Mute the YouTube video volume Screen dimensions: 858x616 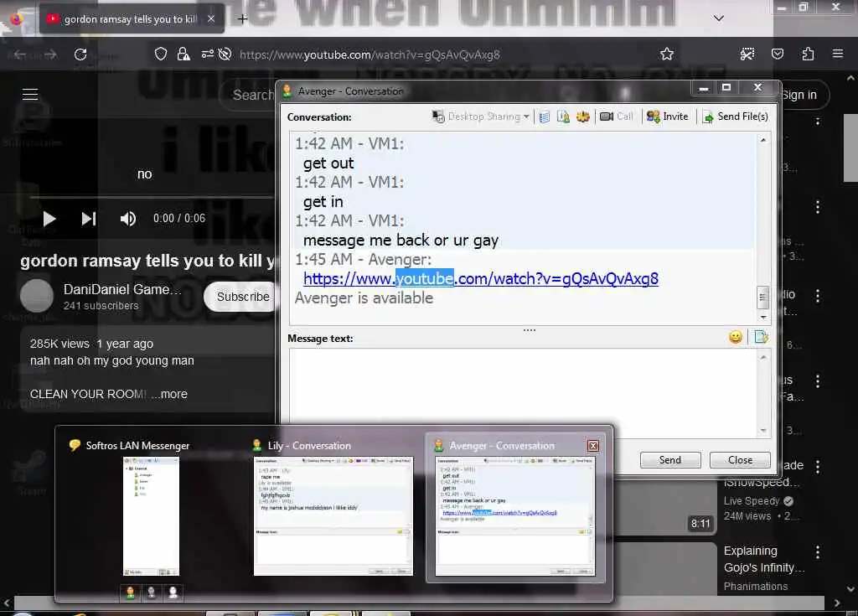pyautogui.click(x=128, y=219)
